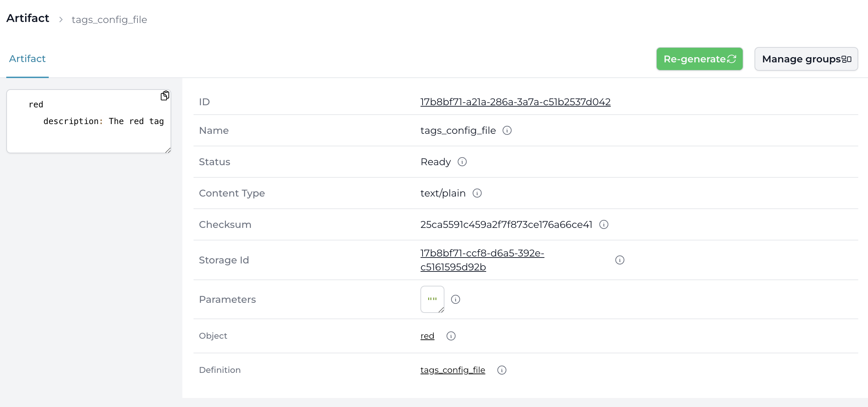This screenshot has width=868, height=407.
Task: Click info icon next to Storage Id
Action: (620, 260)
